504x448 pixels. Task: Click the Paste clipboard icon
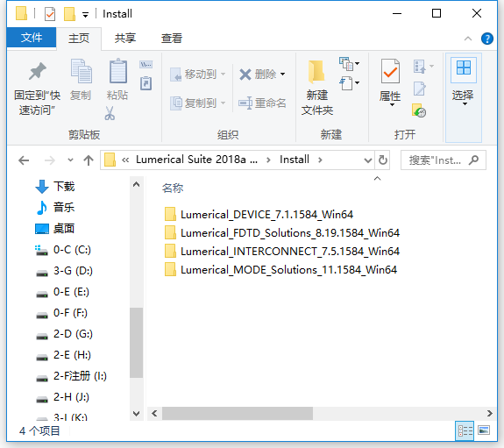117,71
